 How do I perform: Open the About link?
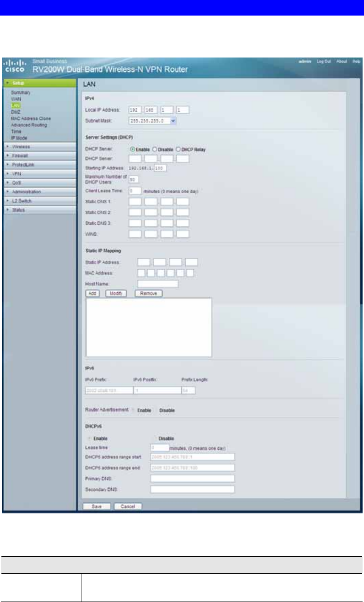[342, 62]
